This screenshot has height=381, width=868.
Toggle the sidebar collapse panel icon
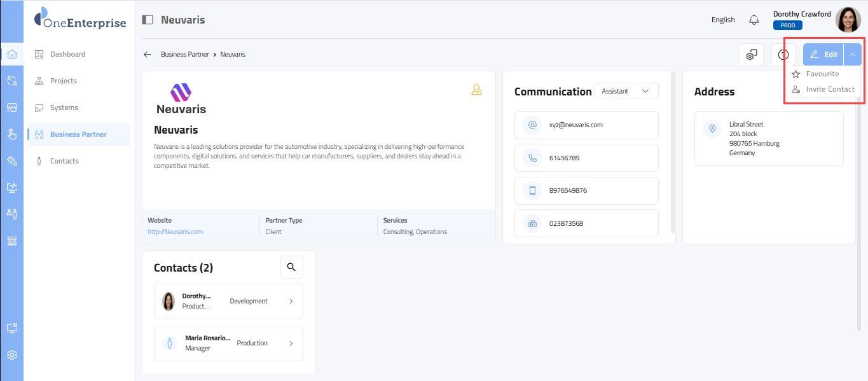(148, 20)
